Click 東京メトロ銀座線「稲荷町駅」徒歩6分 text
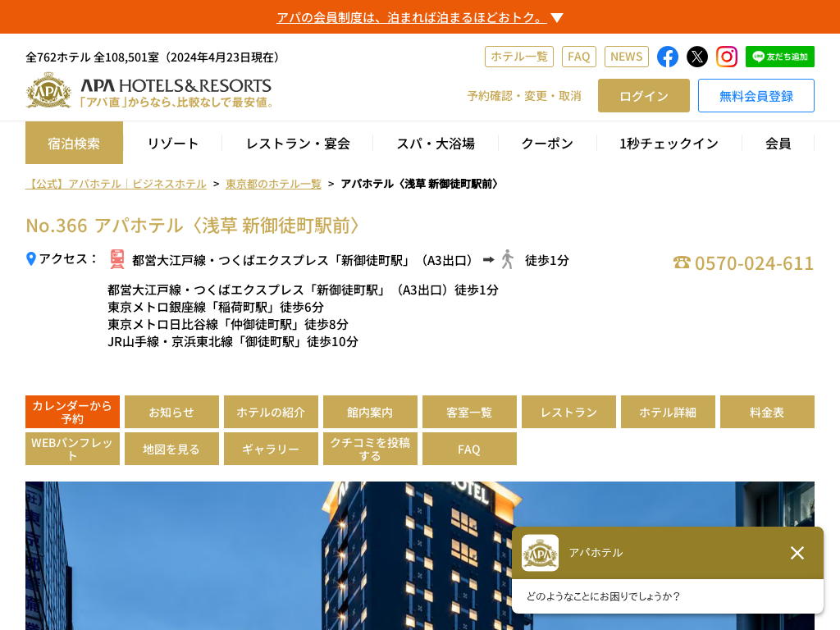This screenshot has width=840, height=630. pos(216,307)
